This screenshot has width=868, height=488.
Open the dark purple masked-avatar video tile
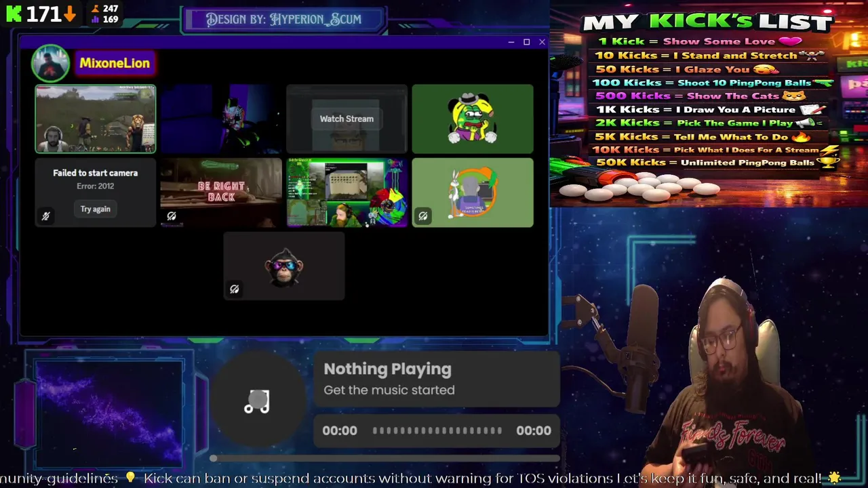click(x=221, y=119)
